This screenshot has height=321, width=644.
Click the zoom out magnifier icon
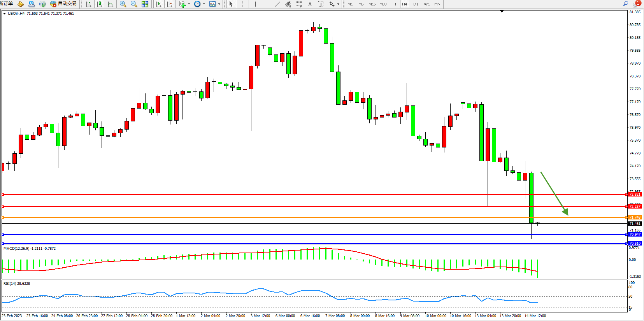pos(134,4)
